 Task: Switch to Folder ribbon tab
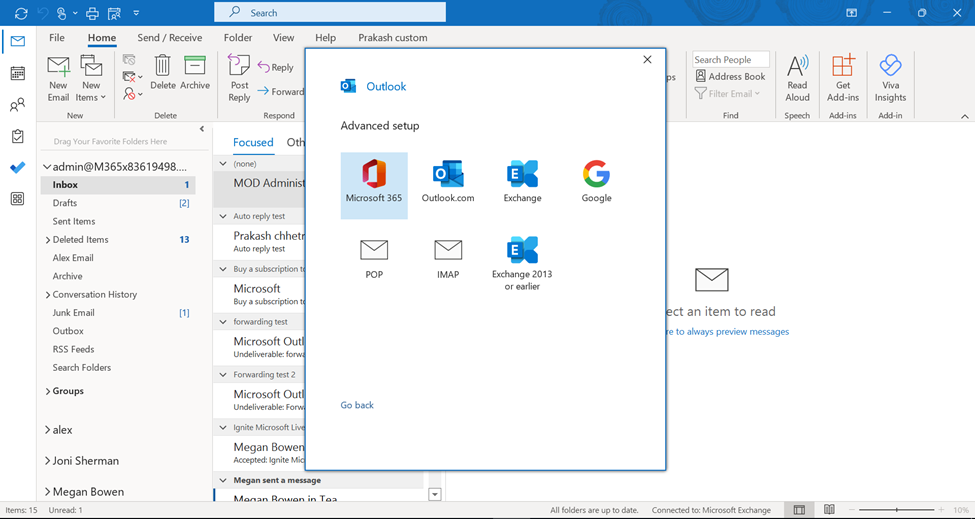pyautogui.click(x=238, y=38)
